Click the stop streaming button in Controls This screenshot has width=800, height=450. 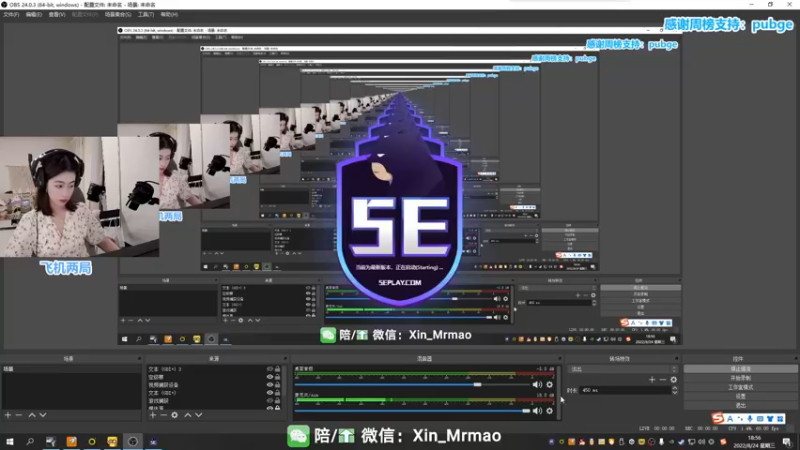point(740,369)
